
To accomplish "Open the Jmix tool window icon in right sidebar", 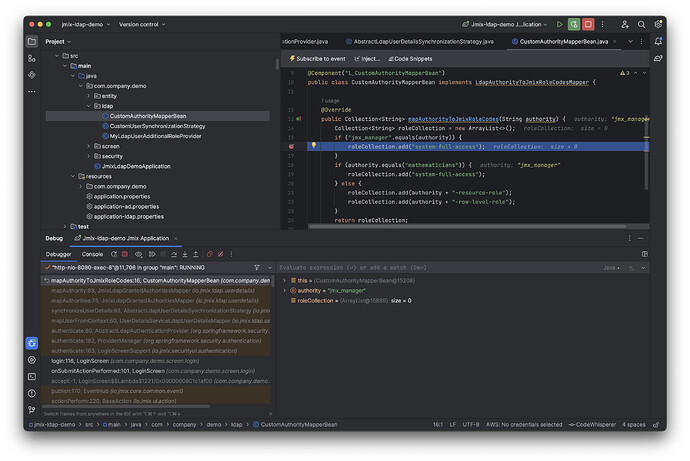I will [x=658, y=59].
